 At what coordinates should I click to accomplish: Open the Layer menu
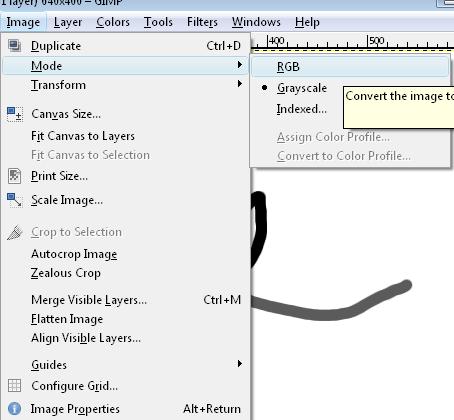[x=68, y=22]
